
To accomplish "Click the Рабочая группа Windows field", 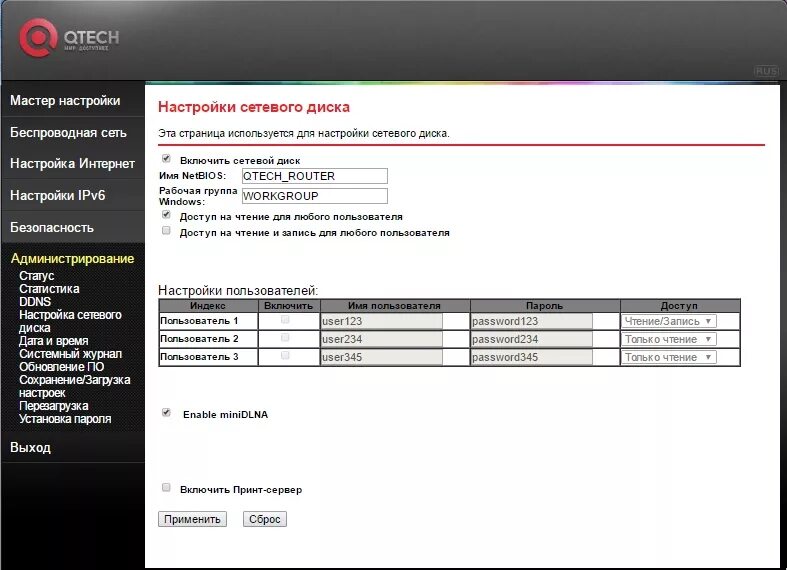I will 315,196.
